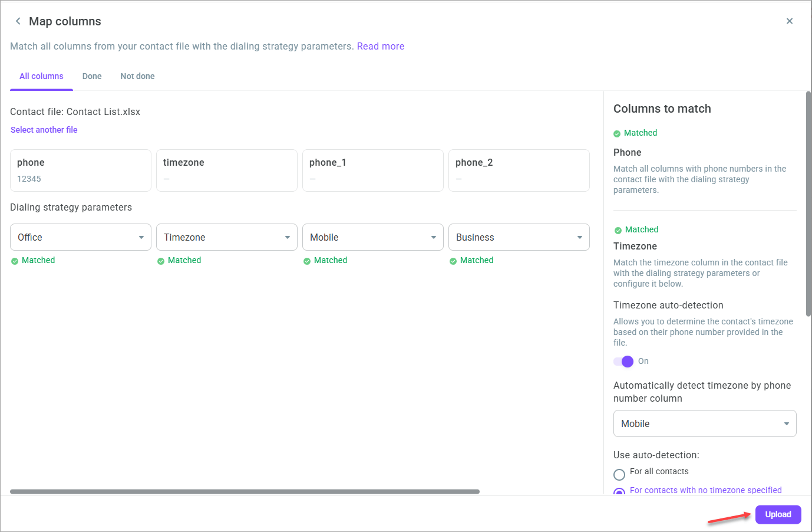
Task: Open the Mobile auto-detect phone column dropdown
Action: tap(705, 423)
